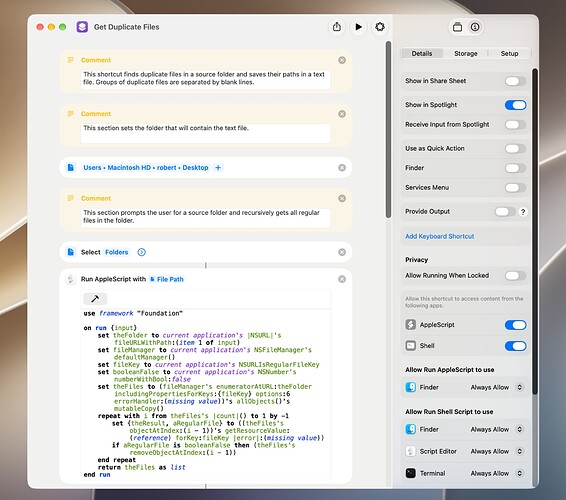Compile the AppleScript with the hammer button

tap(95, 299)
